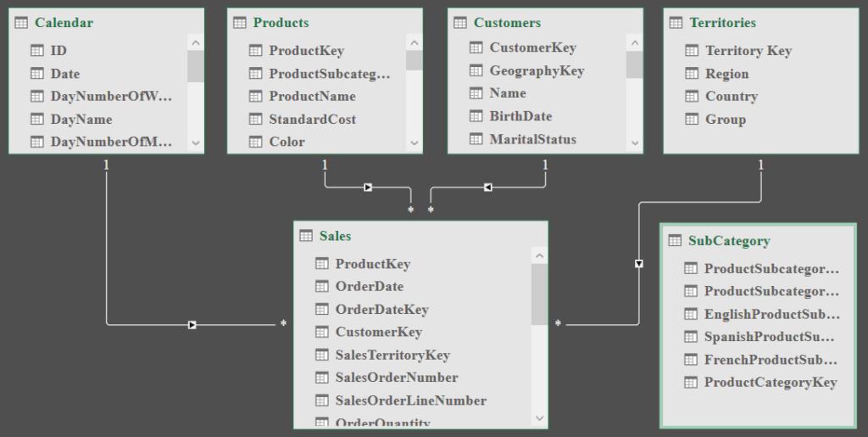Select the Customers-to-Sales relationship filter arrow
The height and width of the screenshot is (437, 868).
(x=487, y=187)
